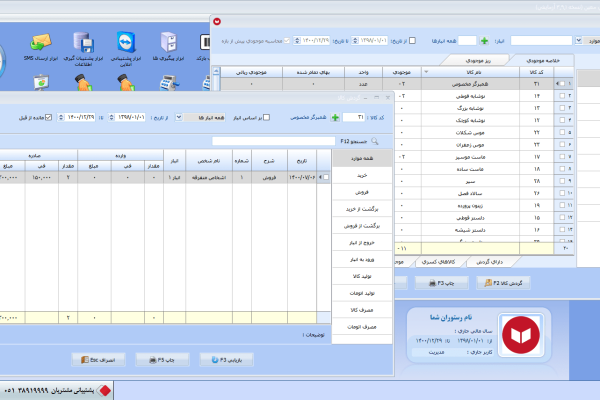
Task: Select the 'موس زعفران' item name cell
Action: click(x=470, y=145)
